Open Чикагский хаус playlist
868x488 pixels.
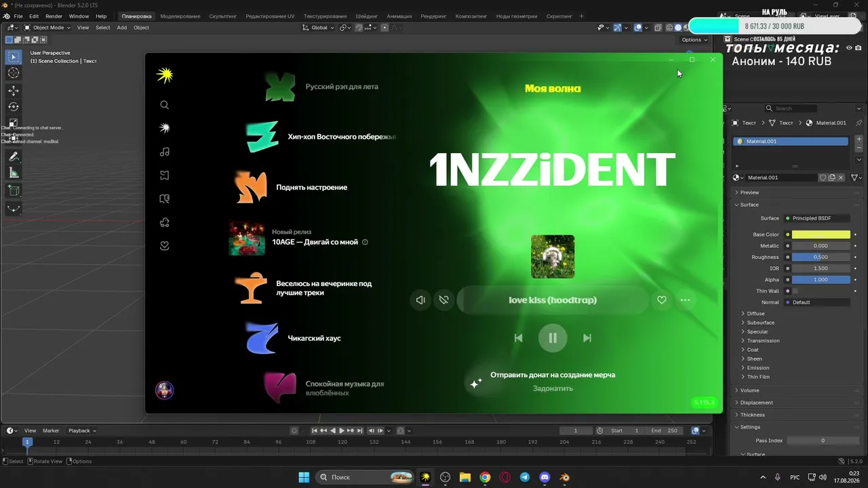pyautogui.click(x=293, y=338)
